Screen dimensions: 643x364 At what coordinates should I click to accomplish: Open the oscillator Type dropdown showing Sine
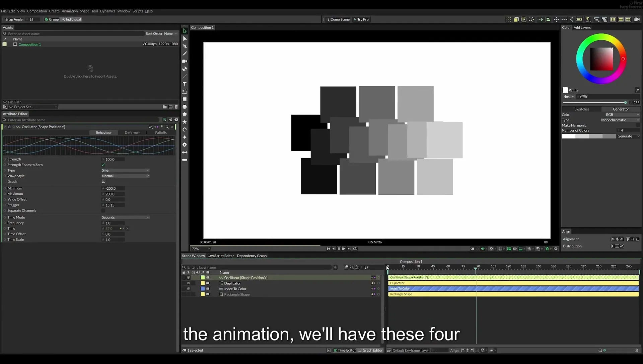[125, 170]
